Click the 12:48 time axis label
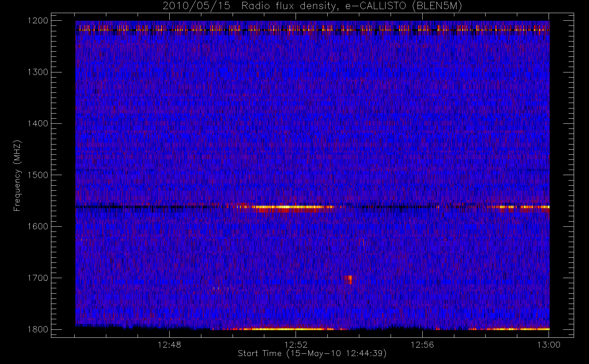The image size is (589, 364). 169,345
